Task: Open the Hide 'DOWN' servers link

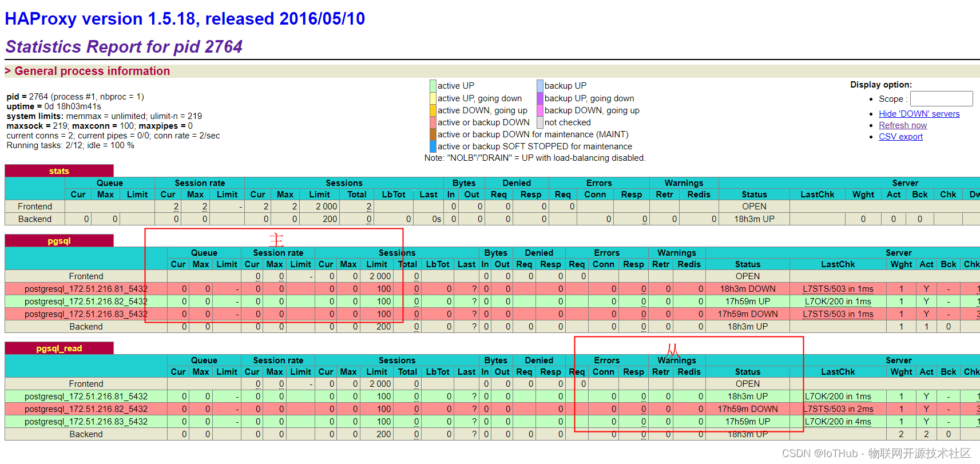Action: [919, 114]
